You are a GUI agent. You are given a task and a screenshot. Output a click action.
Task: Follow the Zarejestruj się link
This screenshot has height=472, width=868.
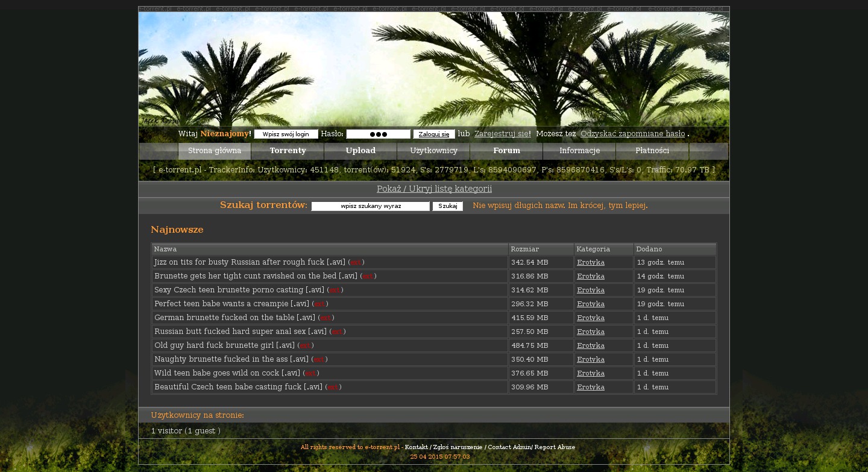point(502,134)
